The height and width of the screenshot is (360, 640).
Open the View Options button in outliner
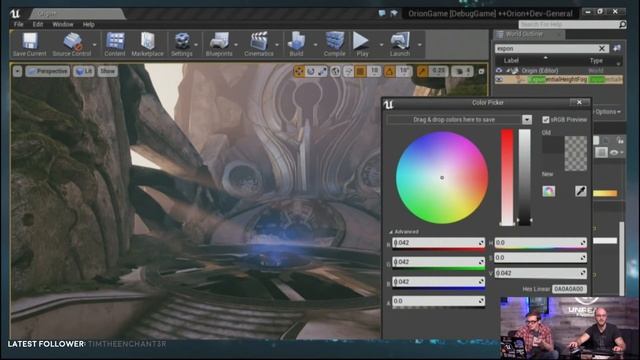coord(607,112)
